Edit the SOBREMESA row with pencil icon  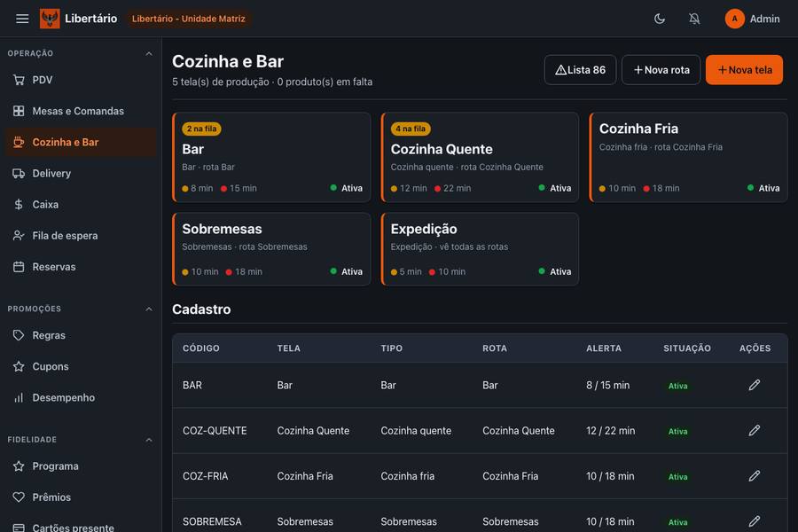coord(755,521)
